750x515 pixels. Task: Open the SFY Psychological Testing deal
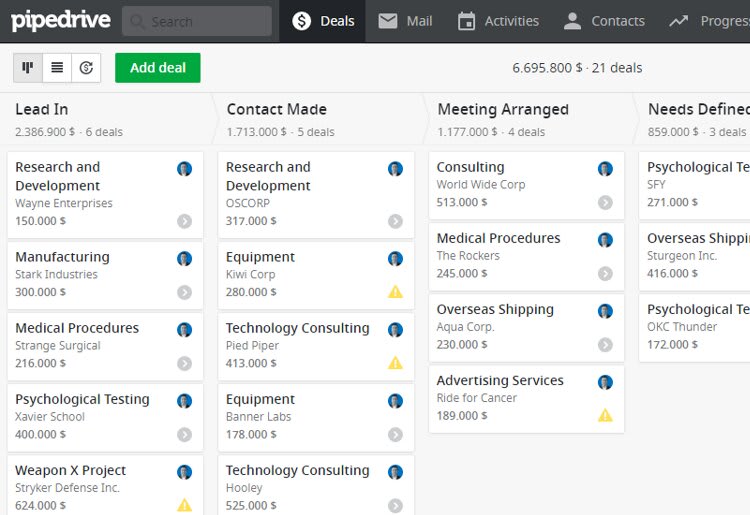[695, 186]
